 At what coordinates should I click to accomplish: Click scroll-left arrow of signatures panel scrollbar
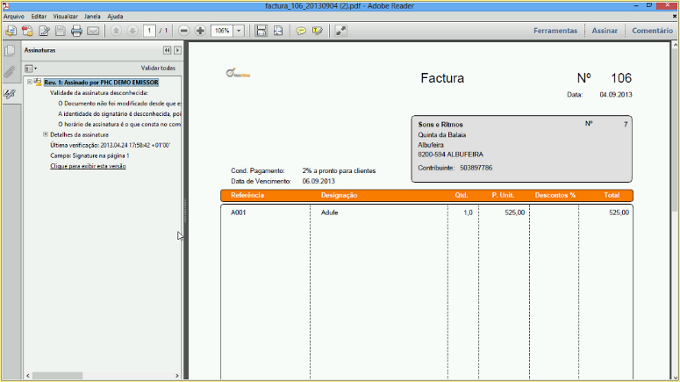[x=28, y=375]
